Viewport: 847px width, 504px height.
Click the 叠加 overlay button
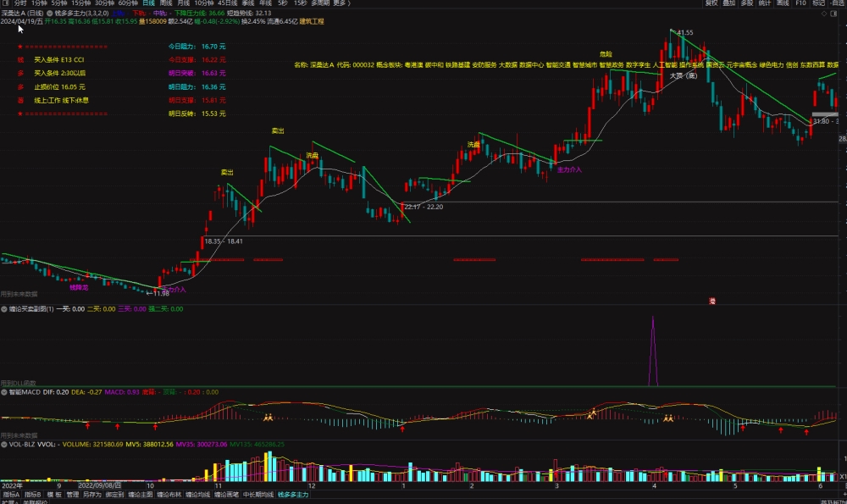[729, 3]
